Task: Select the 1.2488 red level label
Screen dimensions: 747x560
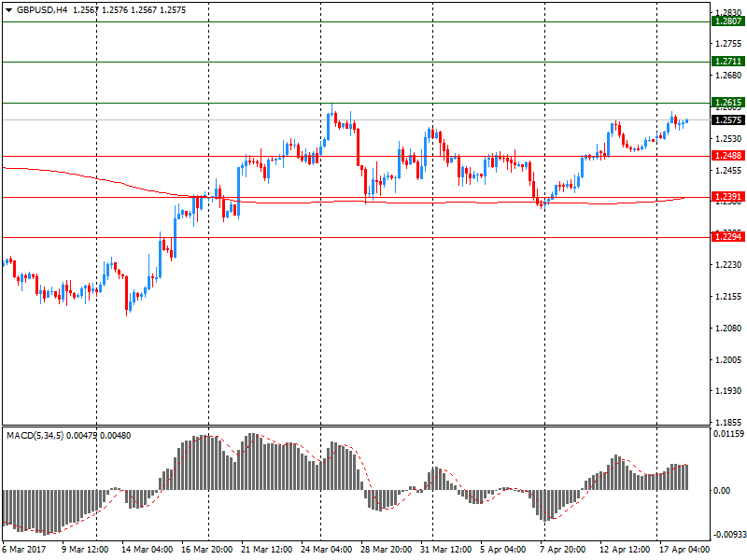Action: [728, 156]
